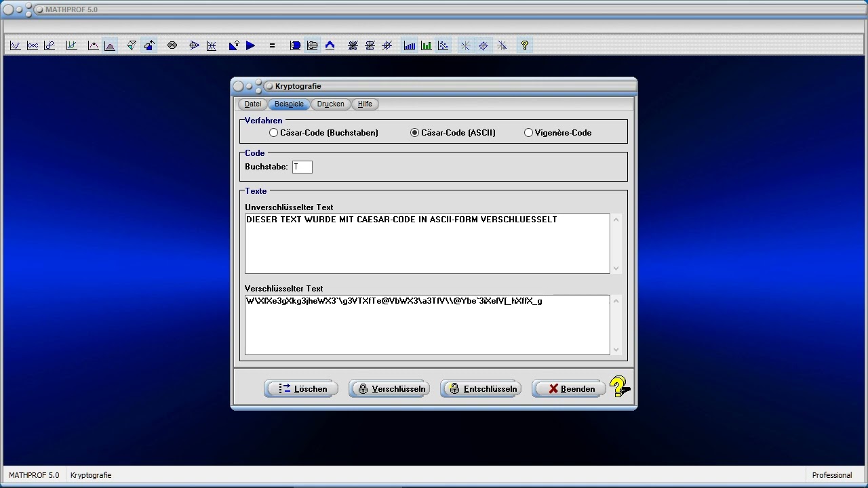868x488 pixels.
Task: Click the funnel-shaped toolbar icon
Action: coord(132,45)
